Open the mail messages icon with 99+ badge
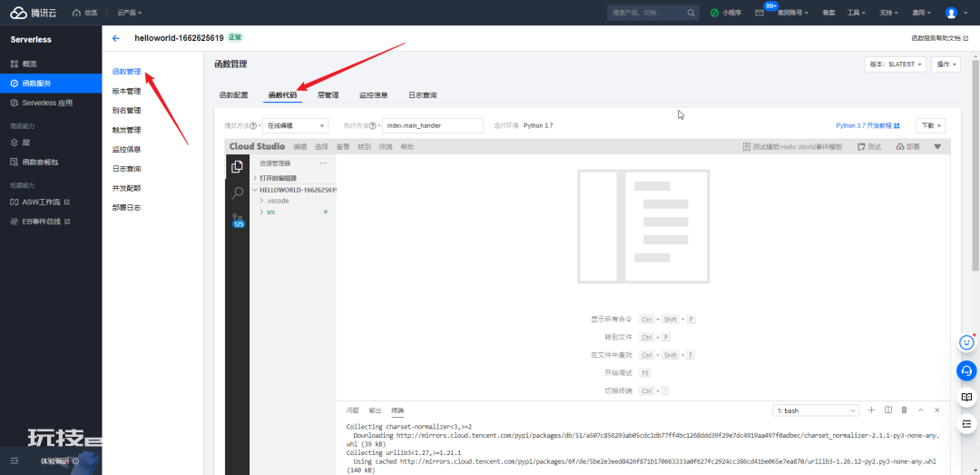 [759, 13]
